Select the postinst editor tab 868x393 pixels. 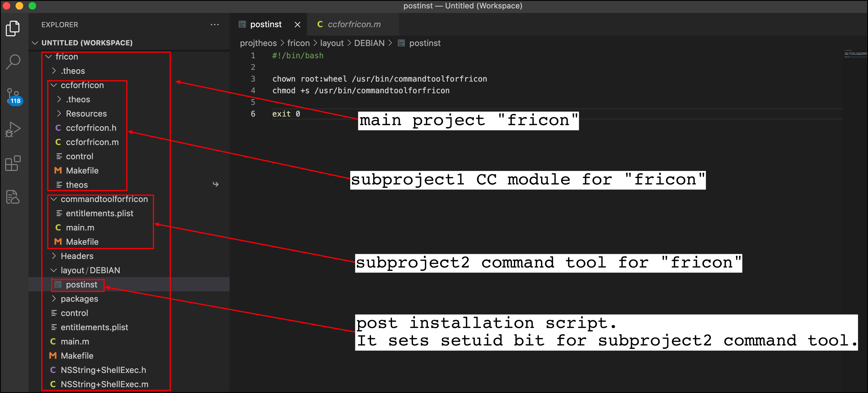(266, 24)
